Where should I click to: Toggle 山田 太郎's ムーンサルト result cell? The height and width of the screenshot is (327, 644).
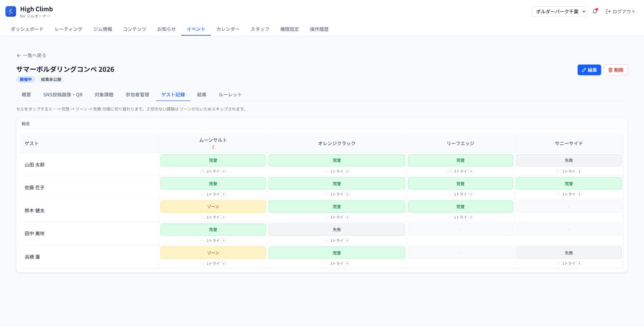(213, 161)
